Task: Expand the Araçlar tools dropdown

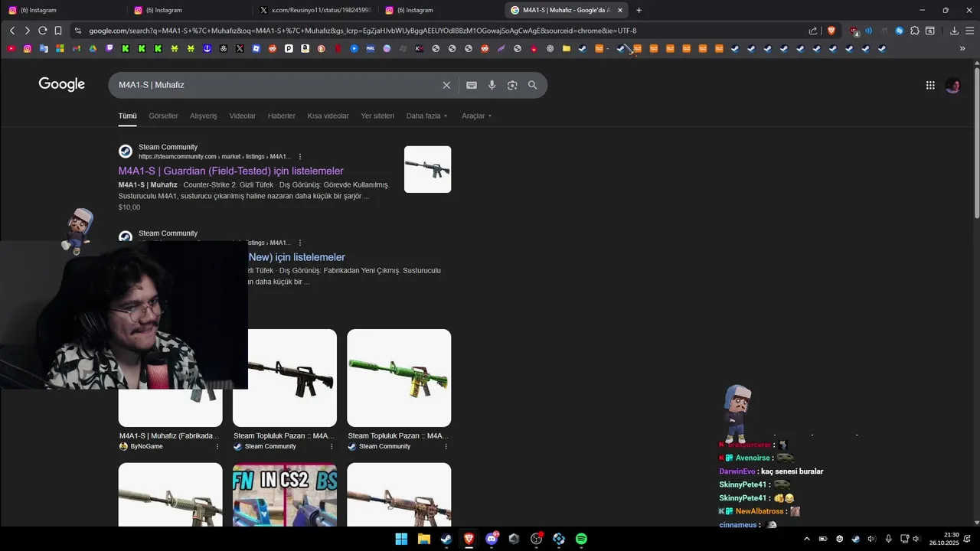Action: pos(477,116)
